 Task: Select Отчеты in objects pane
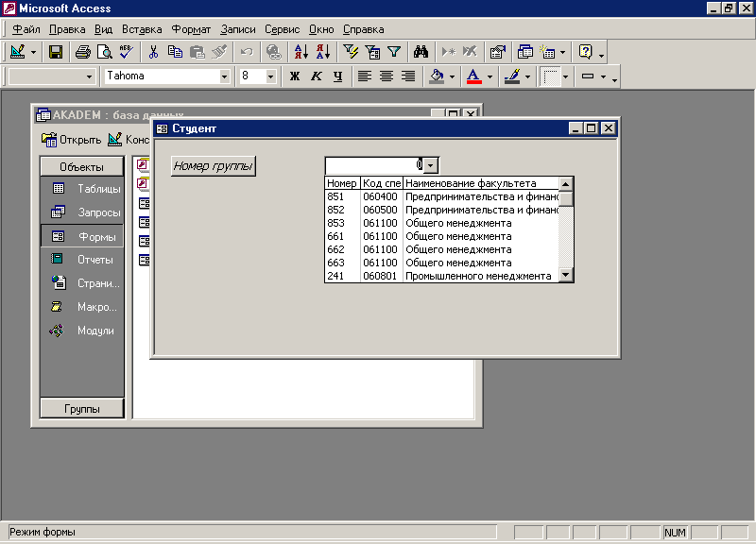click(82, 260)
